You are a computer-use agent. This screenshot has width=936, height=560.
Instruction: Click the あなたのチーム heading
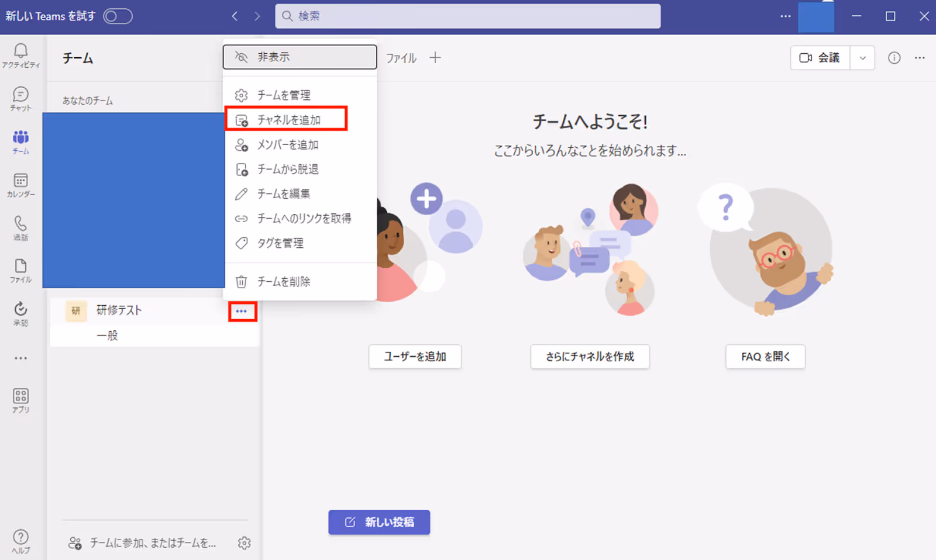click(88, 101)
